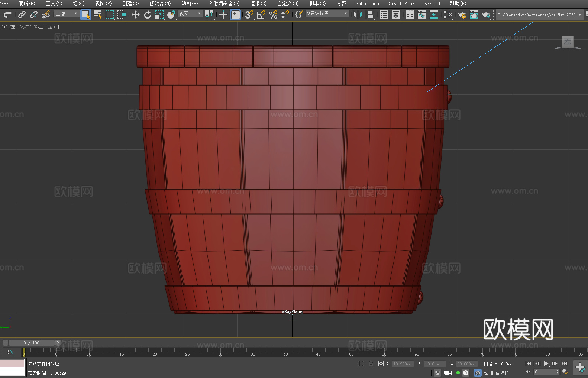588x378 pixels.
Task: Toggle the Ribbon display icon
Action: click(x=410, y=14)
